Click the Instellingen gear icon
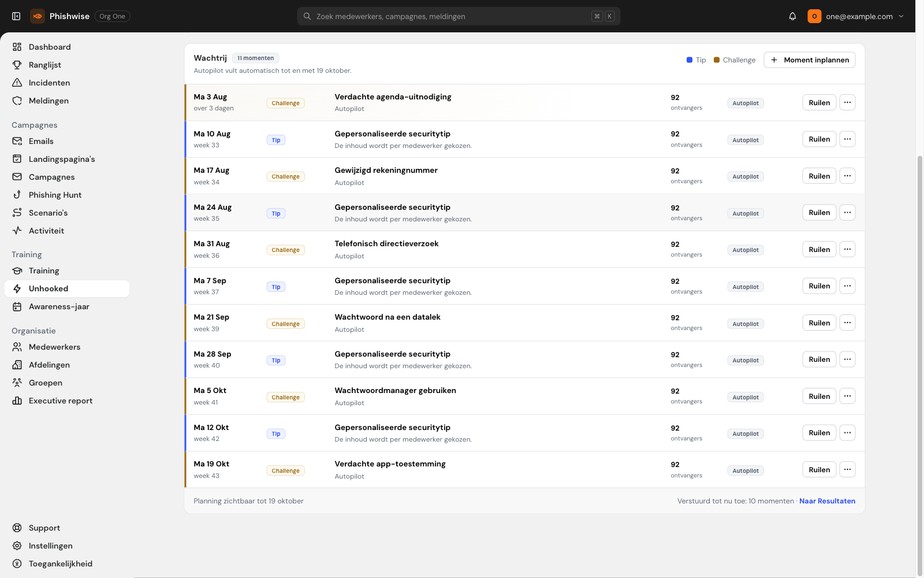924x578 pixels. coord(17,546)
